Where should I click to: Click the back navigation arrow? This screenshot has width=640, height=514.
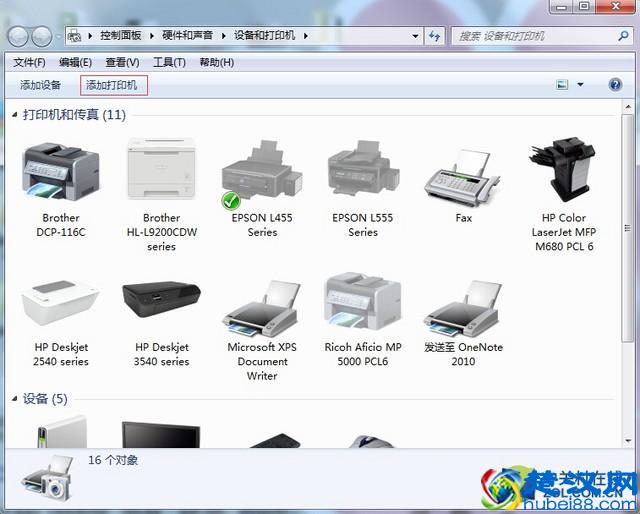tap(18, 36)
